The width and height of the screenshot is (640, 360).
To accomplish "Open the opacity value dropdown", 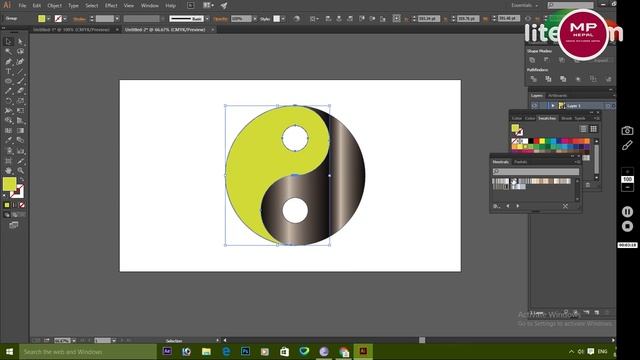I will [255, 19].
